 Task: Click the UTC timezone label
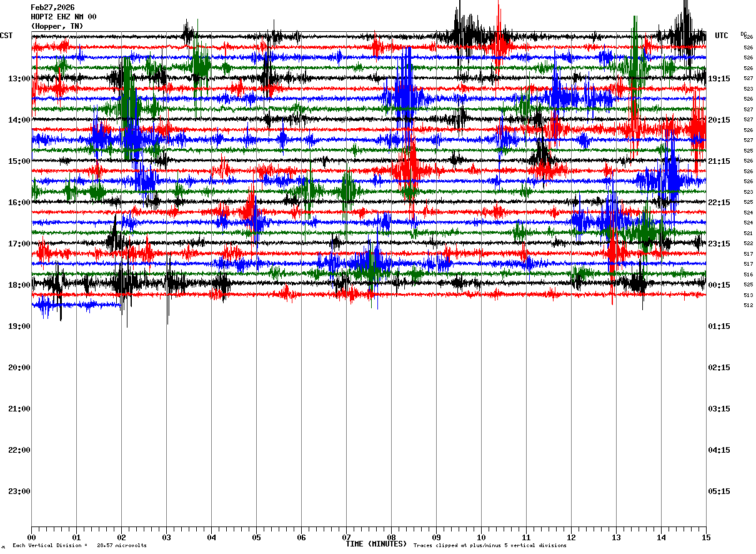[722, 36]
